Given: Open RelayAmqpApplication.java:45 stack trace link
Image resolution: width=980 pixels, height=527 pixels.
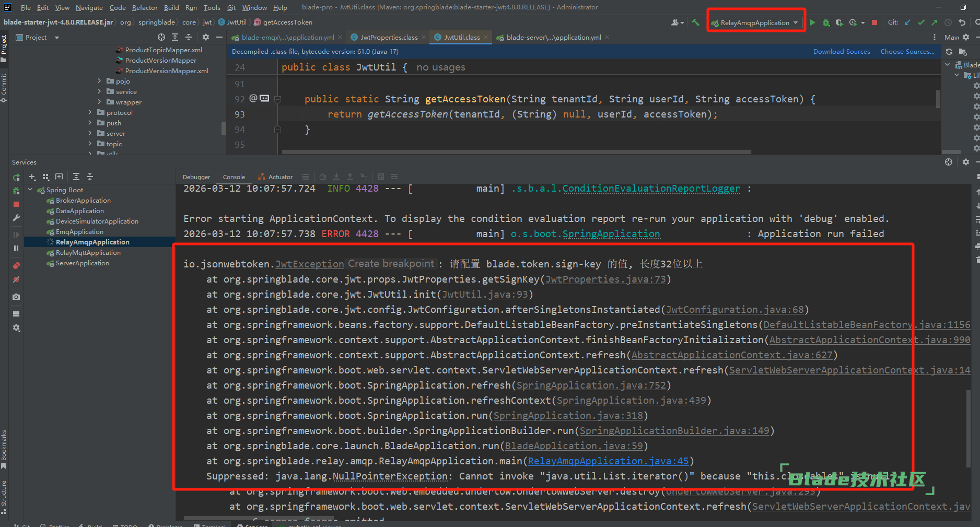Looking at the screenshot, I should click(608, 461).
